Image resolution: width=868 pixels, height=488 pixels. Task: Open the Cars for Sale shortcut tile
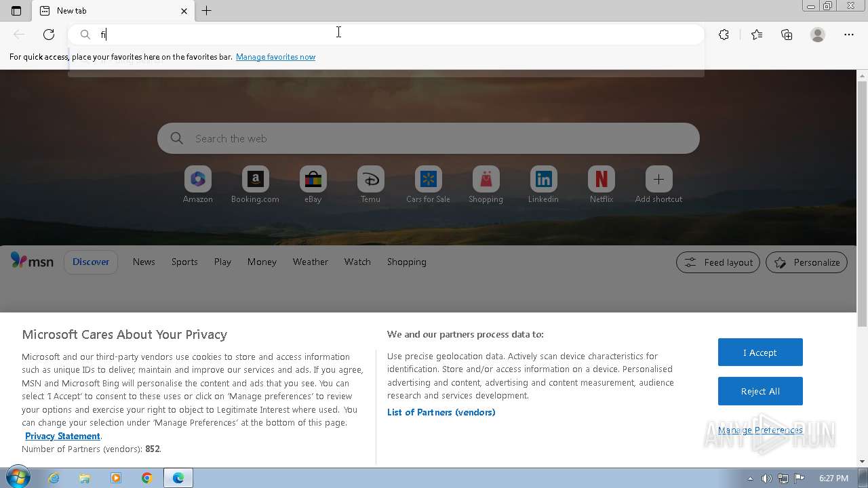point(428,184)
